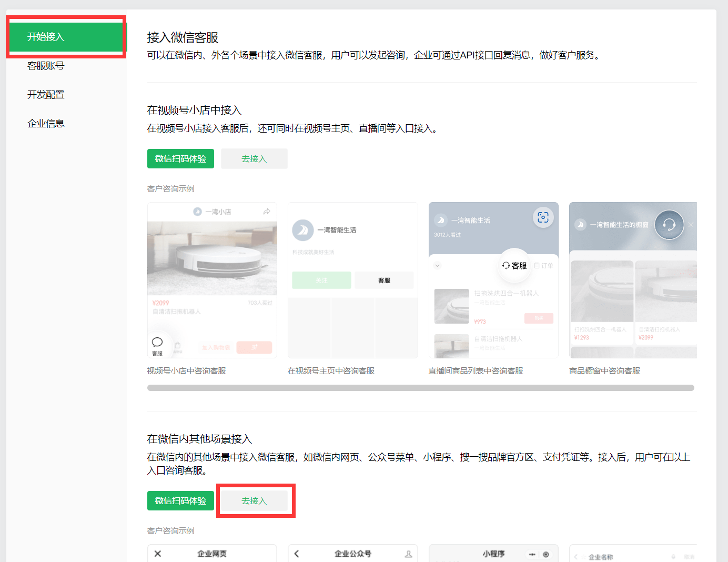728x562 pixels.
Task: Click 去接入 under 在微信内其他场景接入
Action: pyautogui.click(x=254, y=500)
